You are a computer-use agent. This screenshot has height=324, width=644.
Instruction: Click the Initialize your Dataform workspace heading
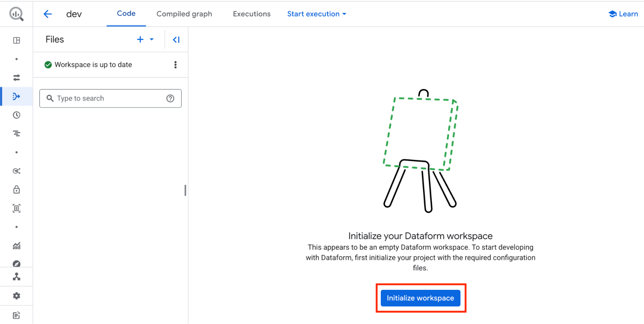pos(420,236)
